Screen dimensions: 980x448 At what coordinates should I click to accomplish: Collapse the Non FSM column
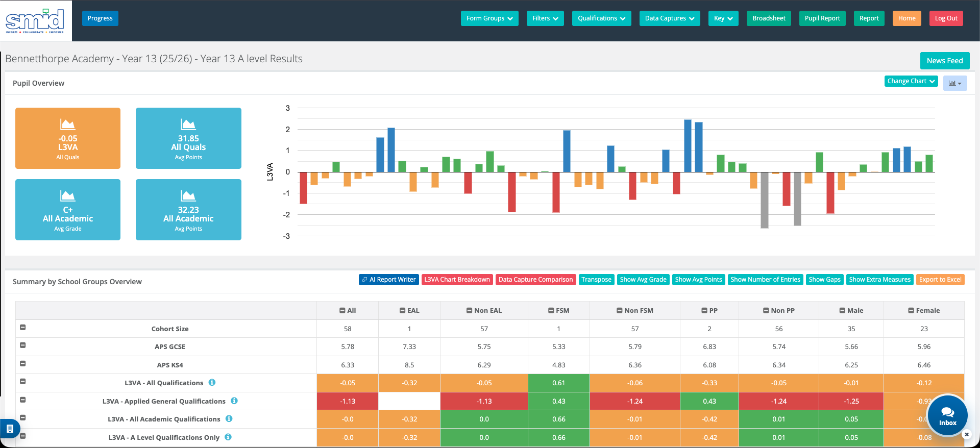tap(619, 311)
